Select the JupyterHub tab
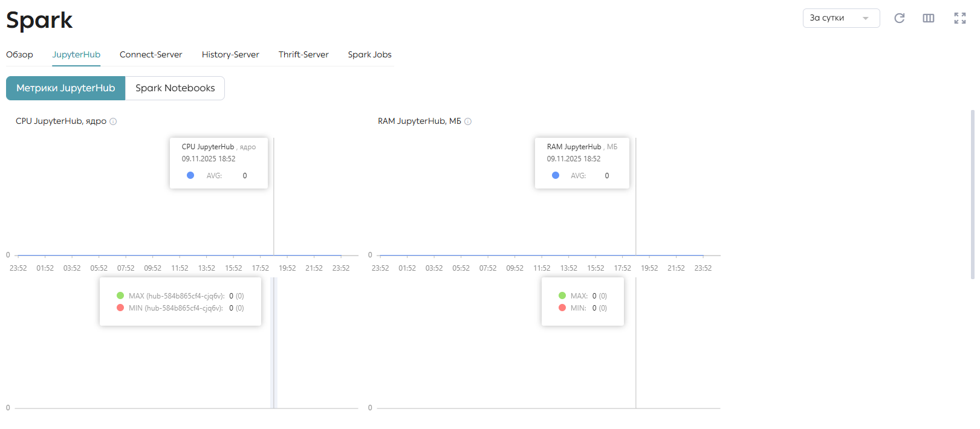This screenshot has height=429, width=980. [x=76, y=54]
